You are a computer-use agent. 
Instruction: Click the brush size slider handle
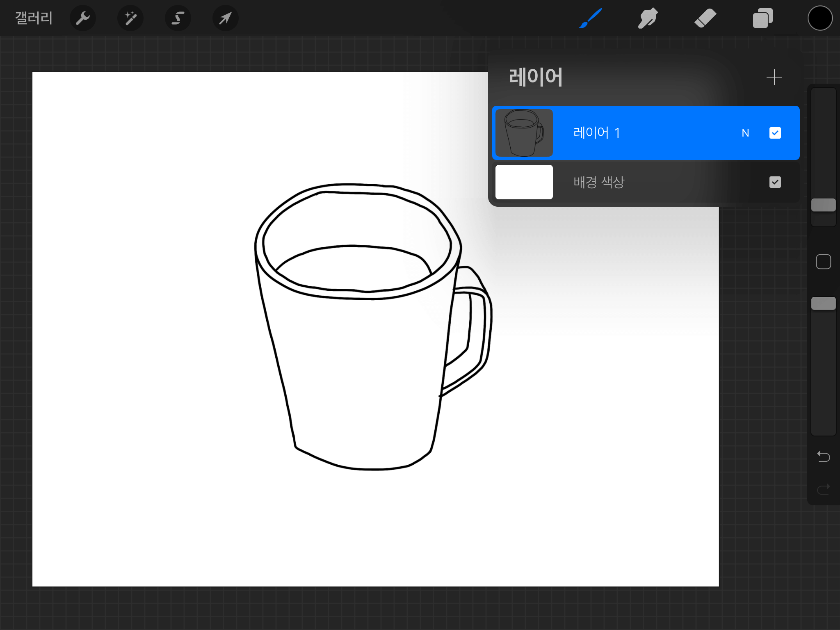[823, 205]
